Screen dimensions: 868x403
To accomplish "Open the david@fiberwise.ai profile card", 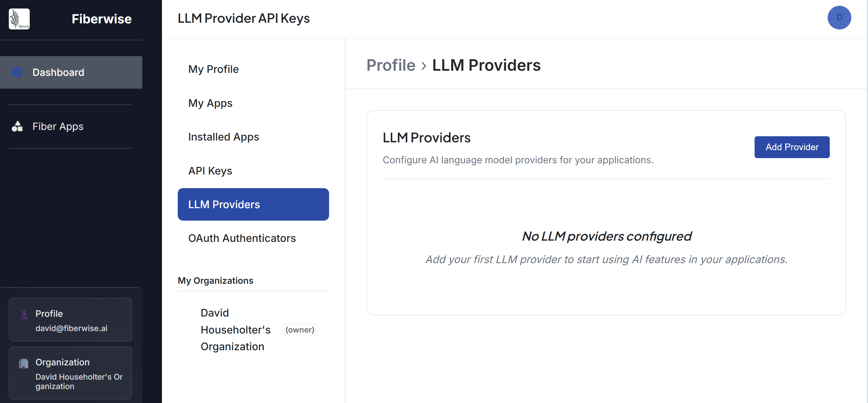I will coord(70,320).
